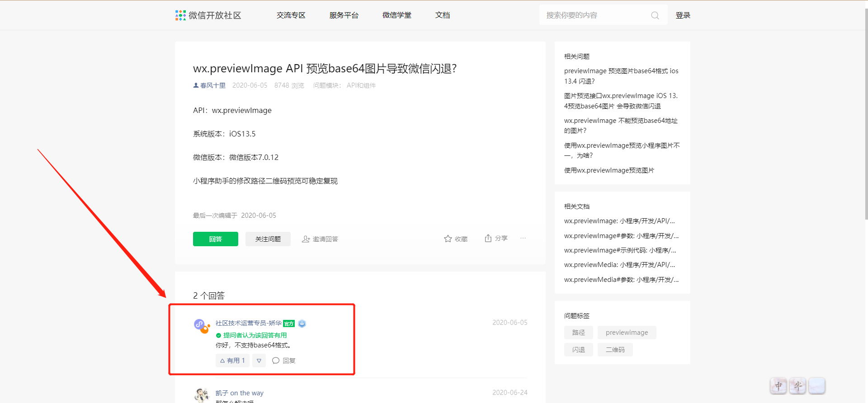Click the 分享 share icon
This screenshot has width=868, height=403.
point(488,238)
